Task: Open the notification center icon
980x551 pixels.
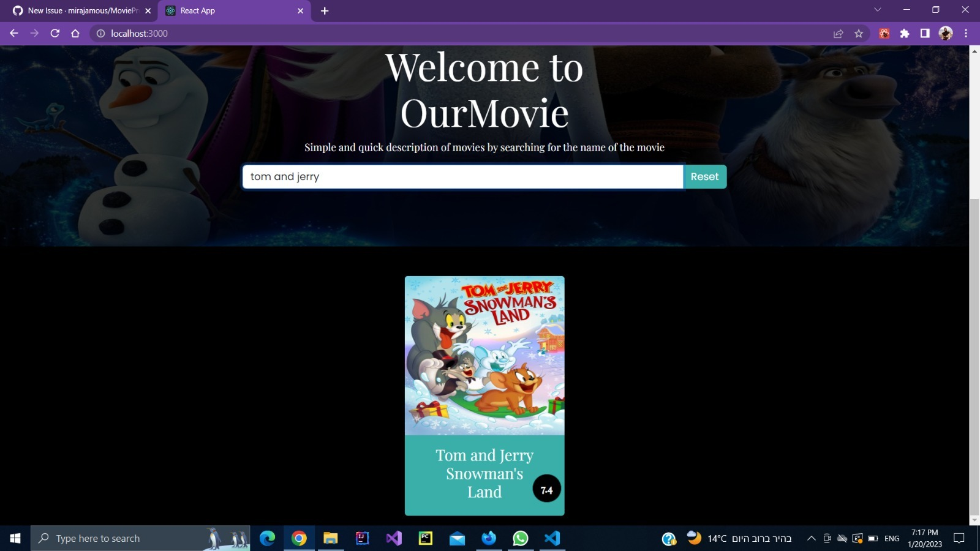Action: 959,538
